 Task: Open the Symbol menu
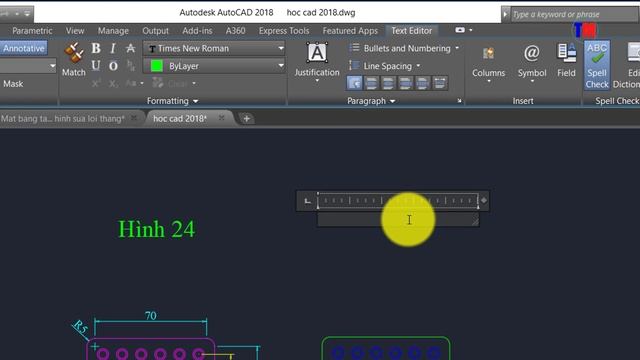point(532,62)
